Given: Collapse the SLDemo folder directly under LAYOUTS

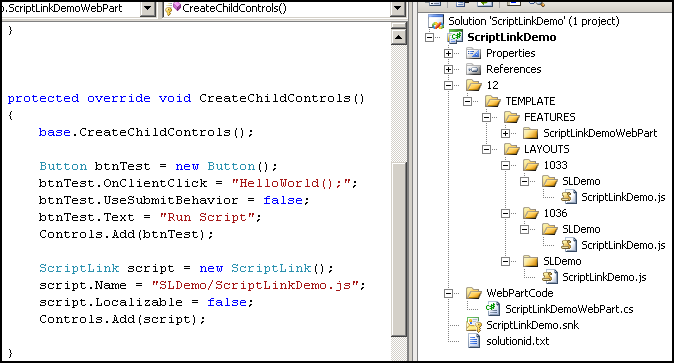Looking at the screenshot, I should click(x=506, y=261).
